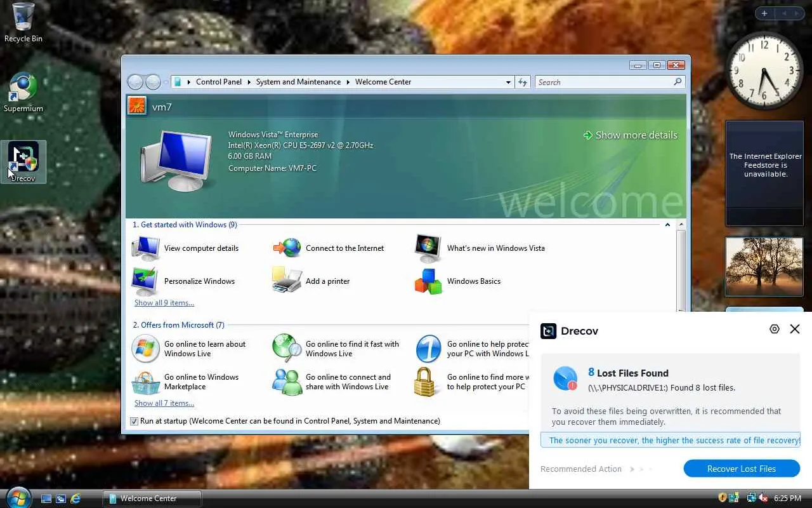Screen dimensions: 812x508
Task: Click the vm7 user account picture
Action: (x=137, y=105)
